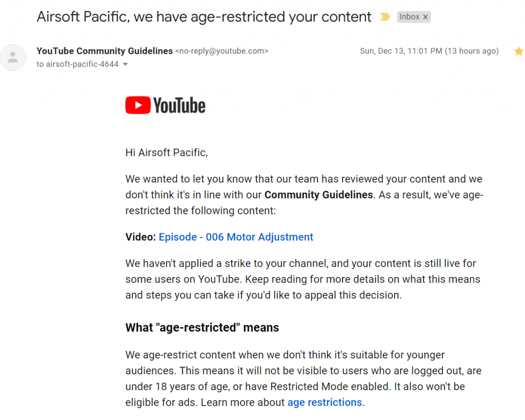Click the bold Community Guidelines text

point(318,194)
